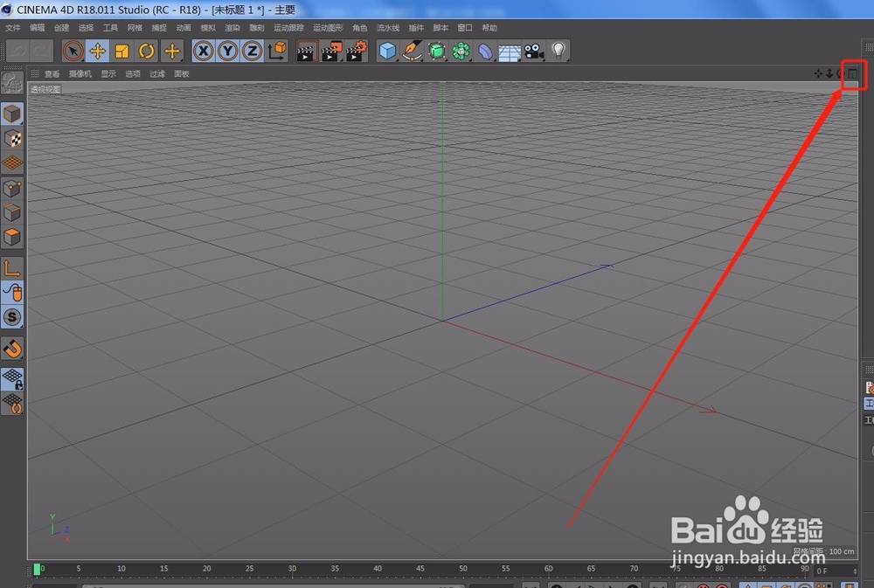Open the 窗口 menu
Viewport: 874px width, 588px height.
point(465,27)
